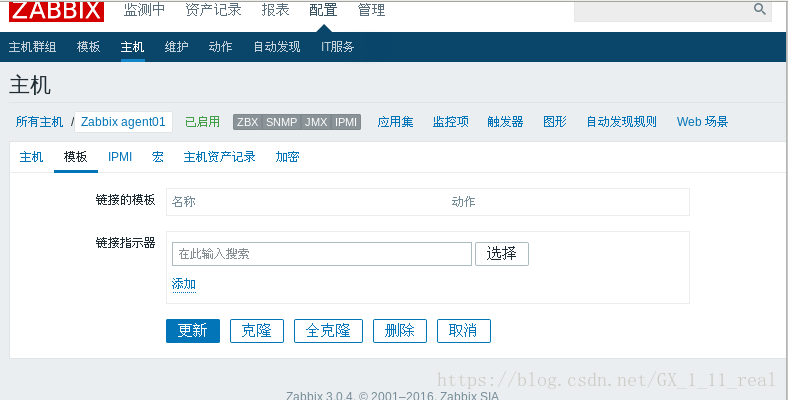Switch to the IPMI form tab
The image size is (788, 400).
pos(120,157)
